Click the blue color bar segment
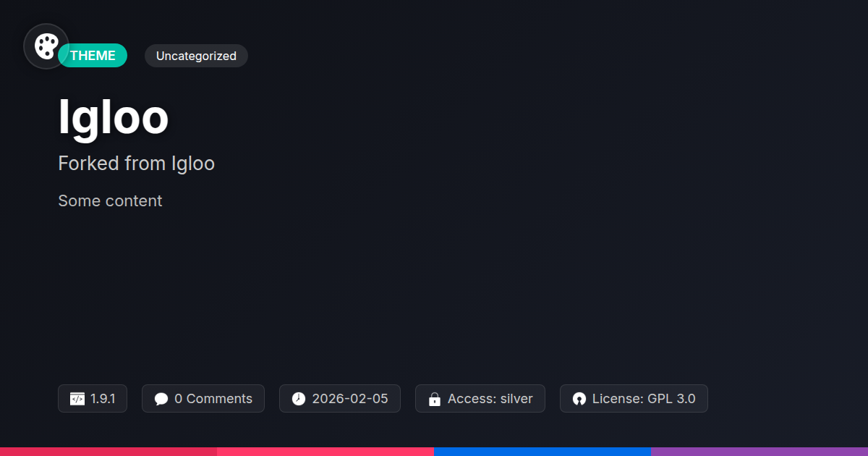This screenshot has width=868, height=456. coord(542,452)
